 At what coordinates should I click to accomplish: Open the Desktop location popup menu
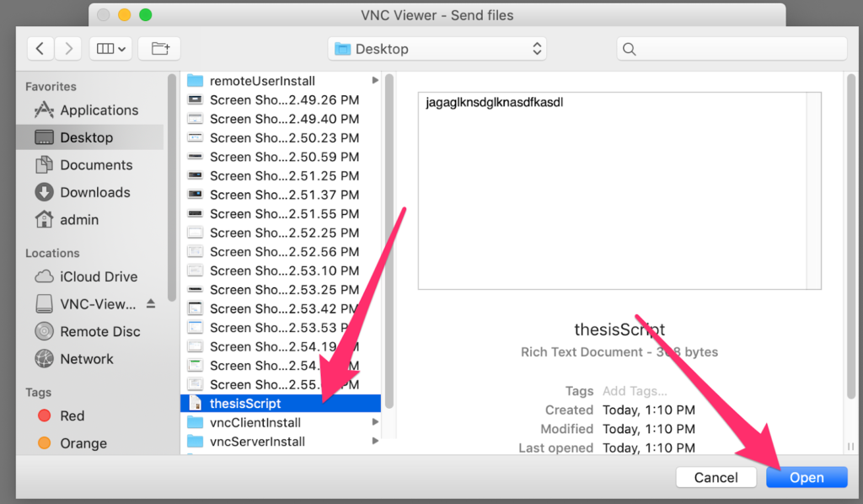(x=437, y=49)
